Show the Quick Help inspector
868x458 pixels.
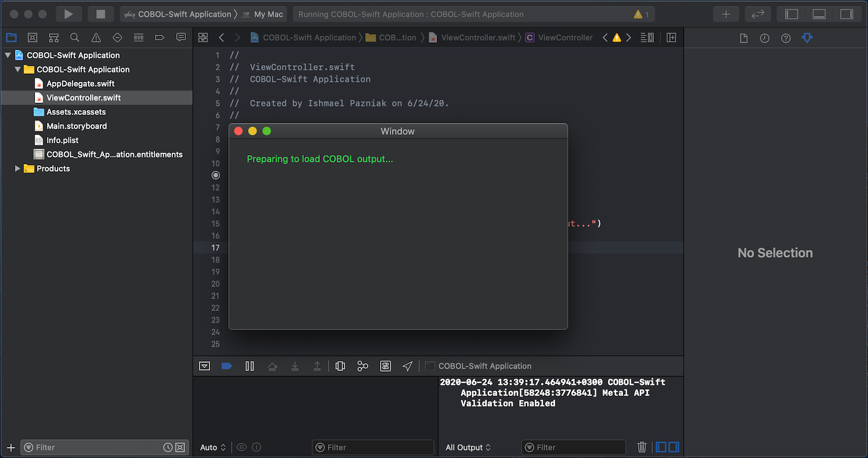click(786, 38)
